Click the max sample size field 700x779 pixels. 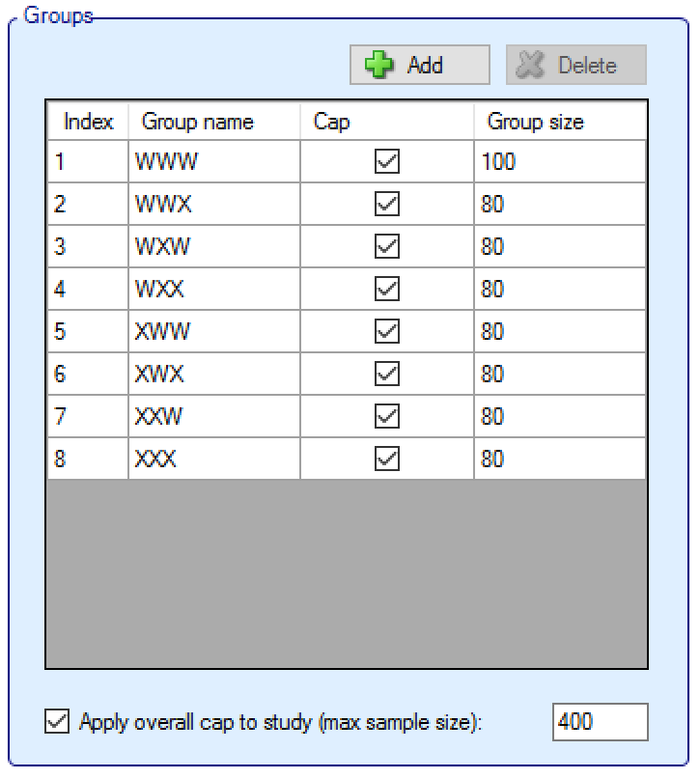click(x=600, y=722)
